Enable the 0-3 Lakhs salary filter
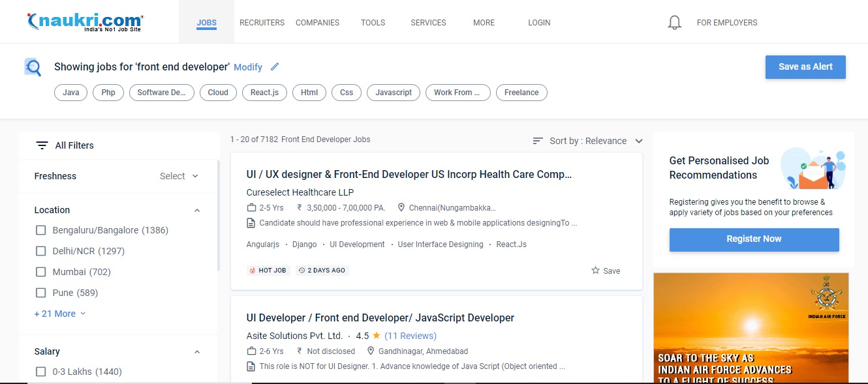The width and height of the screenshot is (868, 384). (40, 372)
